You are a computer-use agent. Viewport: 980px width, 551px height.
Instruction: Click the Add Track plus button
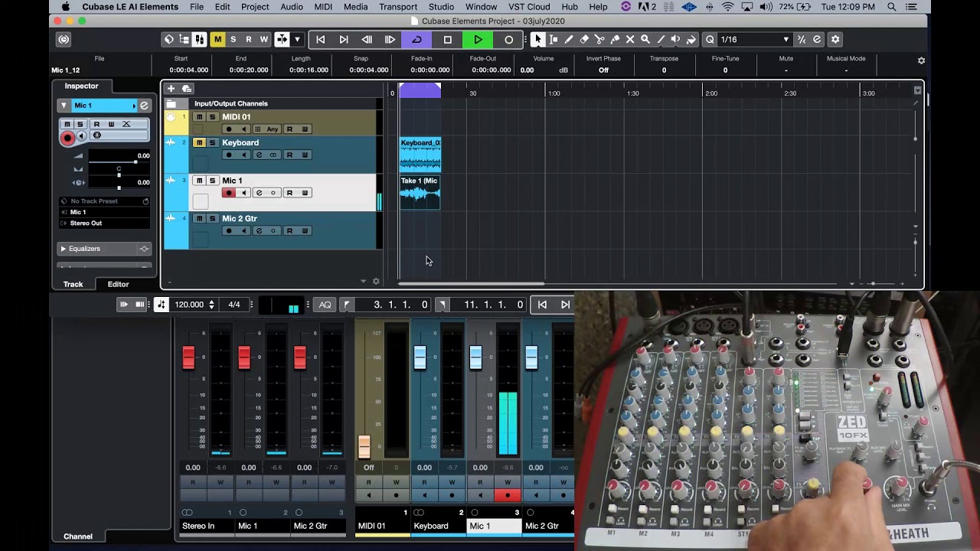click(x=171, y=89)
